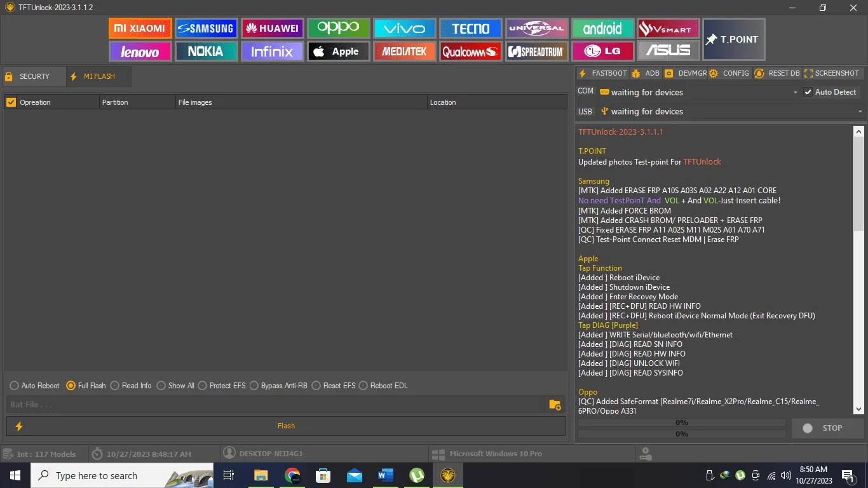Screen dimensions: 868x488
Task: Open the ADB tab
Action: (x=646, y=74)
